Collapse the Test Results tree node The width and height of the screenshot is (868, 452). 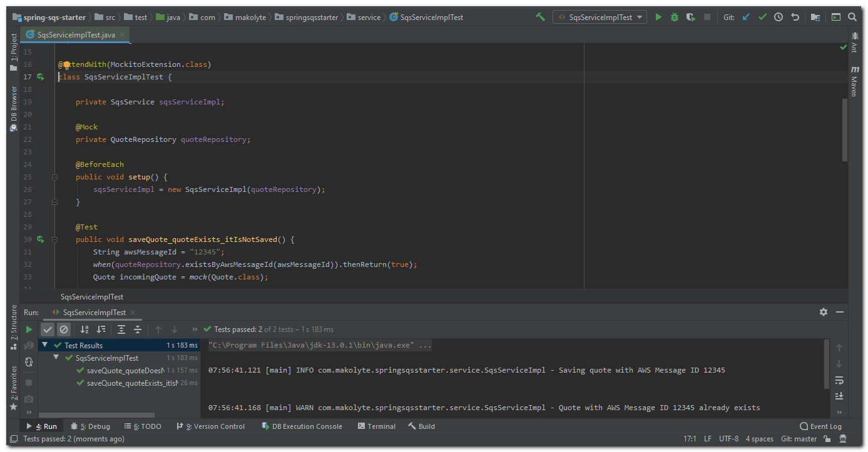pyautogui.click(x=44, y=344)
